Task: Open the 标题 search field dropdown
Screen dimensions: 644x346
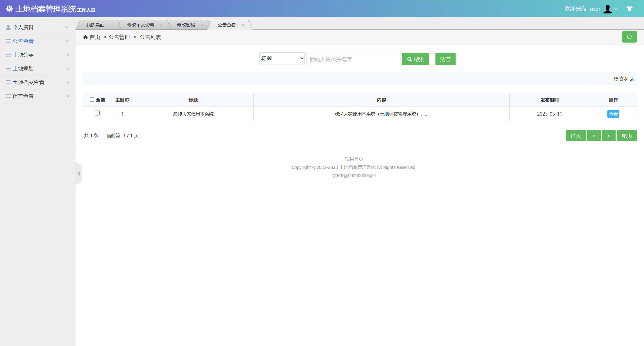Action: click(281, 58)
